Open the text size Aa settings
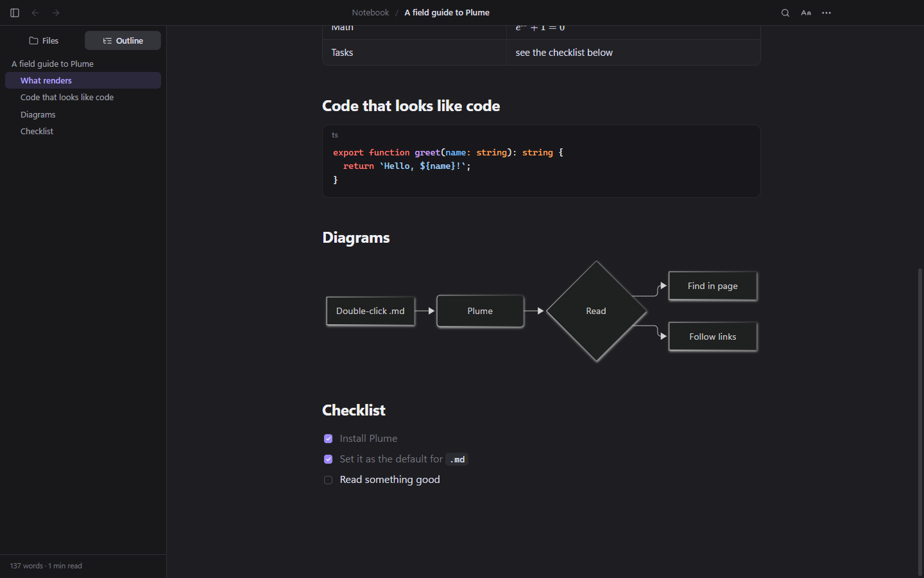 pos(806,13)
